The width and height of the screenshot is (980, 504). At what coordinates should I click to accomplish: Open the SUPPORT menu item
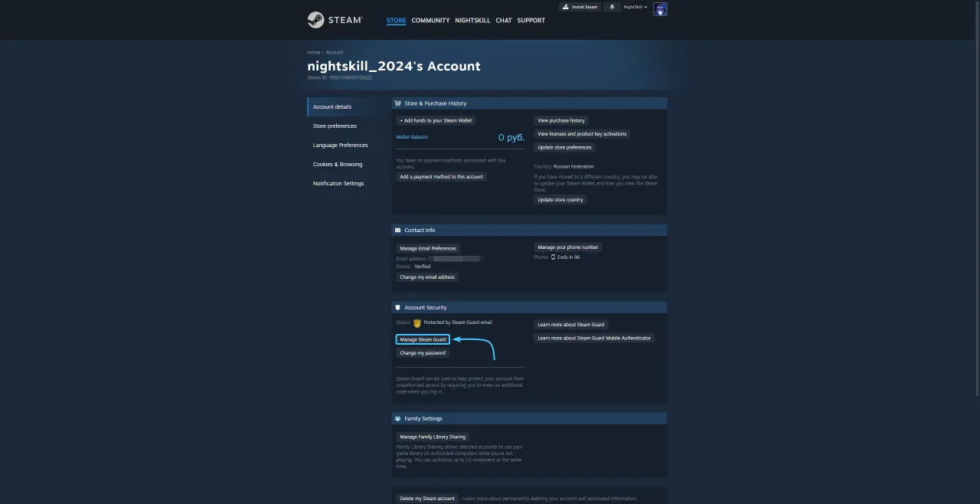[531, 20]
